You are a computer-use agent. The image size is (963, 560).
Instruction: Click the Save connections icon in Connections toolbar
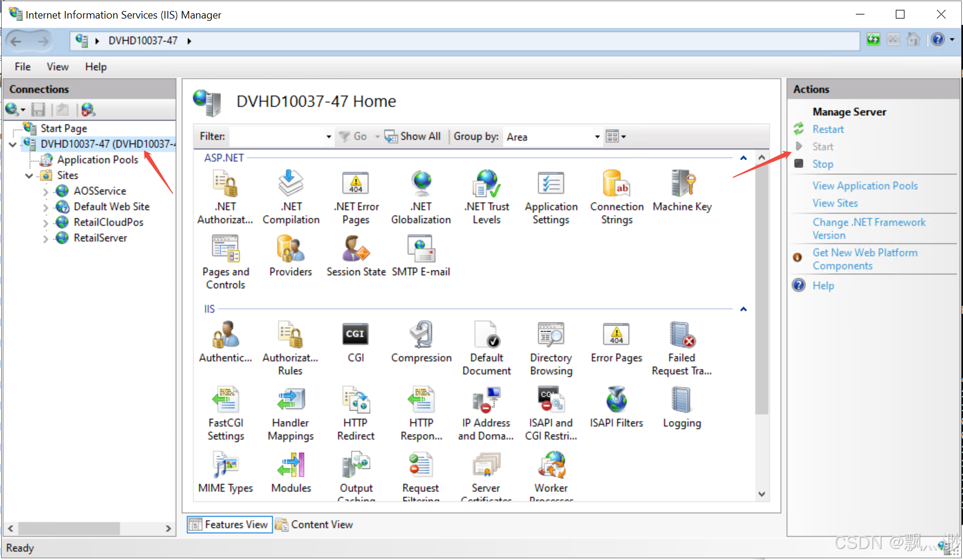coord(39,109)
